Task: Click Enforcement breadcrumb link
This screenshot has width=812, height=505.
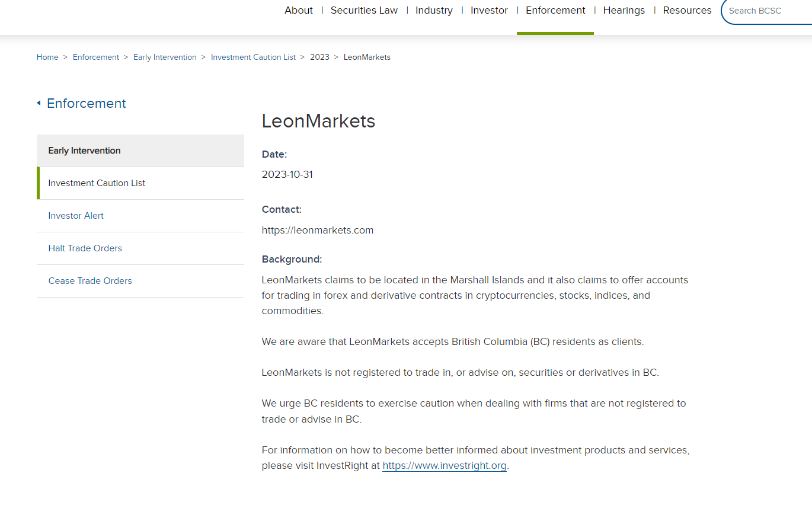Action: click(96, 57)
